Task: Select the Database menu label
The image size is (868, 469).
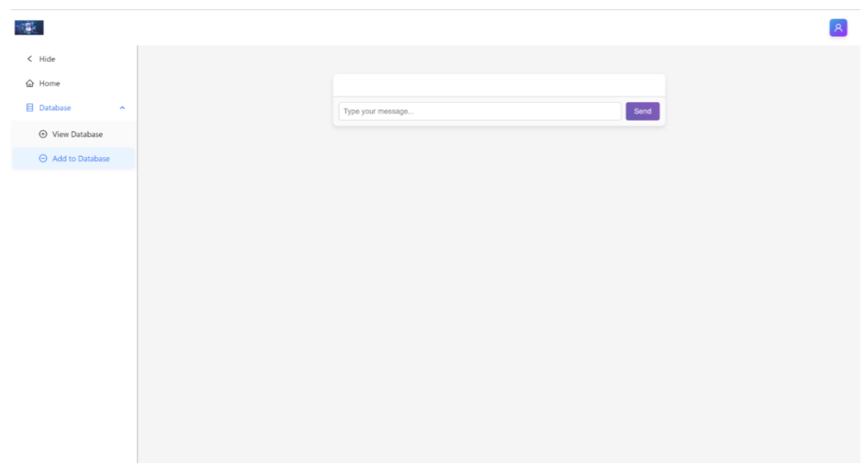Action: [55, 108]
